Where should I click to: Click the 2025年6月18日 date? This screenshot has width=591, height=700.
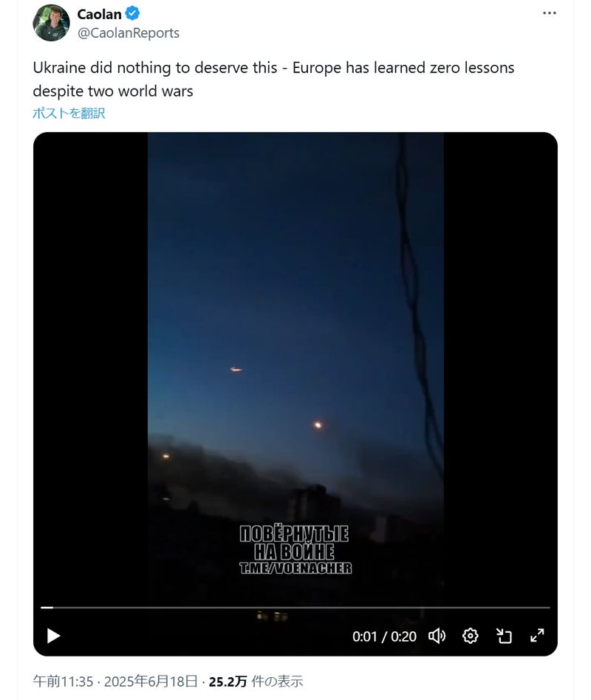click(x=151, y=682)
